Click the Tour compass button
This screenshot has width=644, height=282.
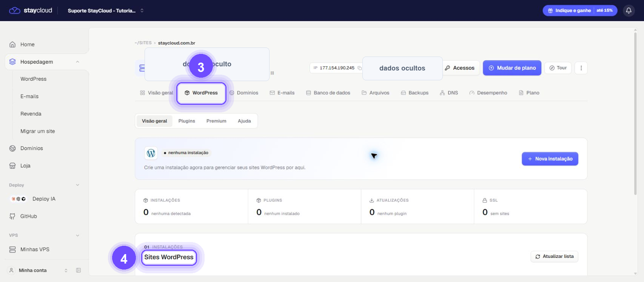pyautogui.click(x=558, y=68)
